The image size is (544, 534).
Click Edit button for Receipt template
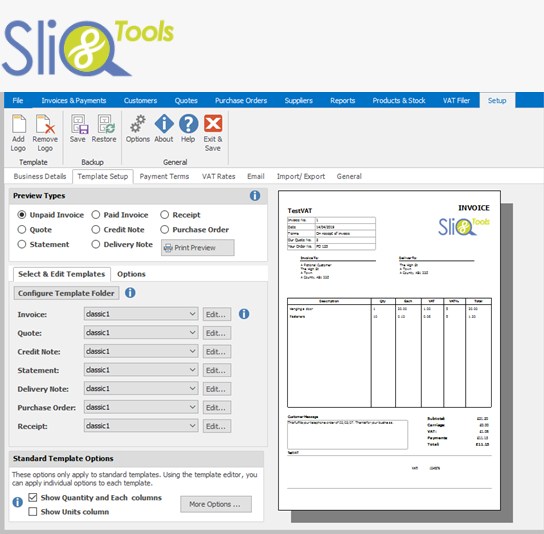point(217,426)
